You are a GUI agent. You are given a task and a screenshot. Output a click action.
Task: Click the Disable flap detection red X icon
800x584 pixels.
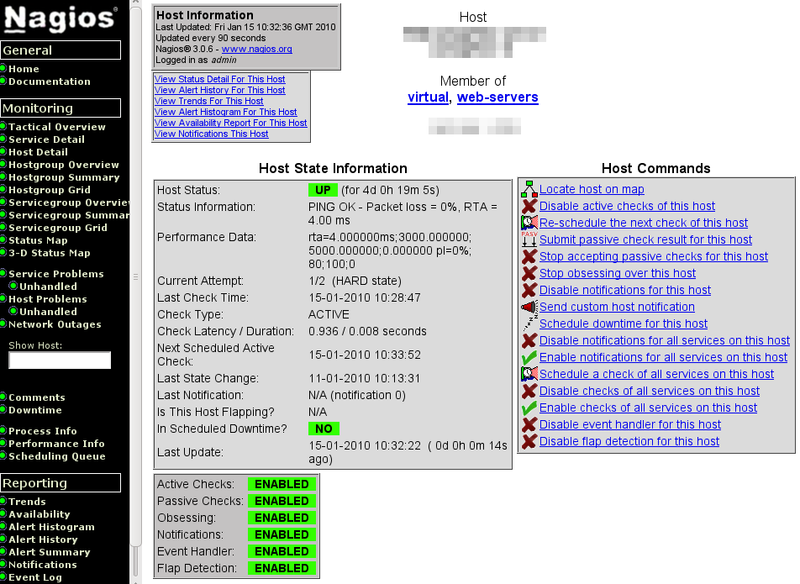tap(529, 441)
